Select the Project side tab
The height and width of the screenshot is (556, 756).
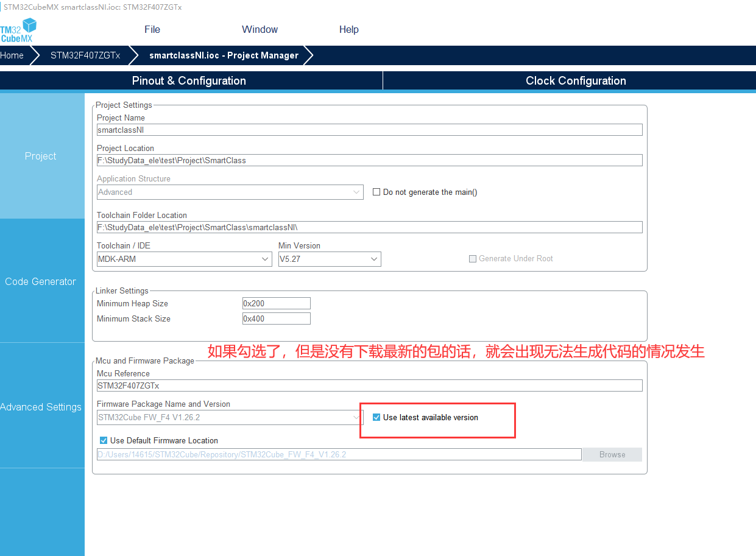pos(41,156)
